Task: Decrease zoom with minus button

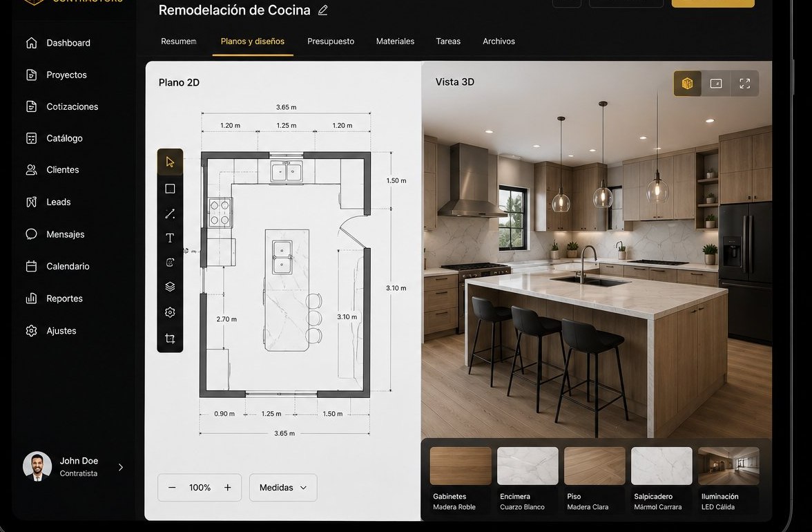Action: [x=172, y=488]
